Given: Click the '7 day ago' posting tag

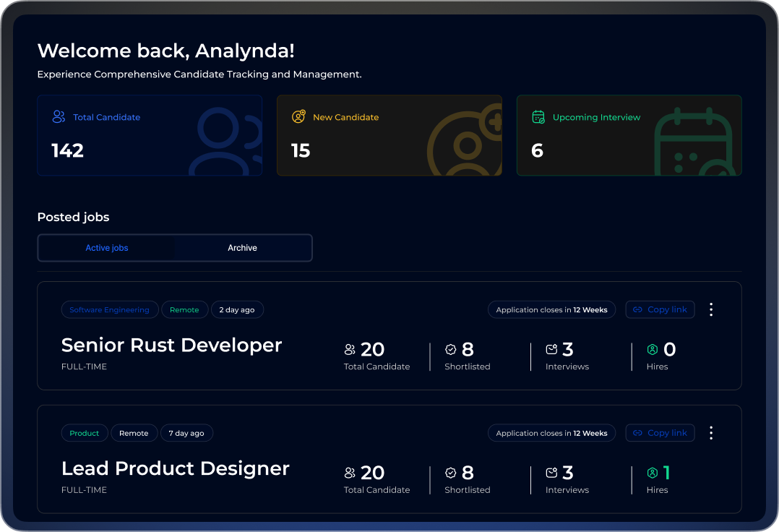Looking at the screenshot, I should point(186,433).
